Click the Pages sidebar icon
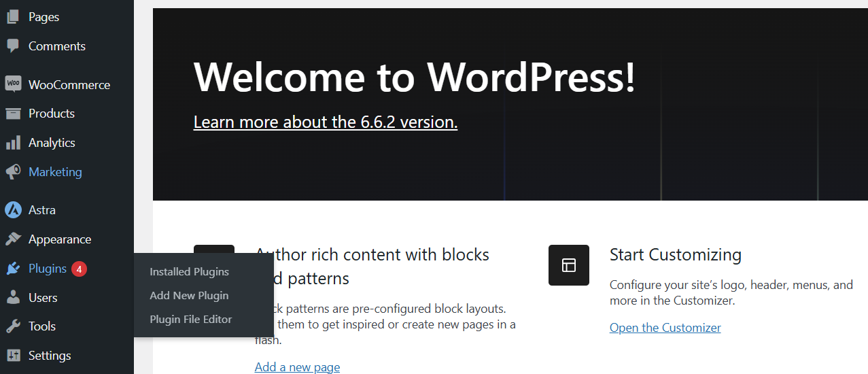The image size is (868, 374). coord(13,17)
